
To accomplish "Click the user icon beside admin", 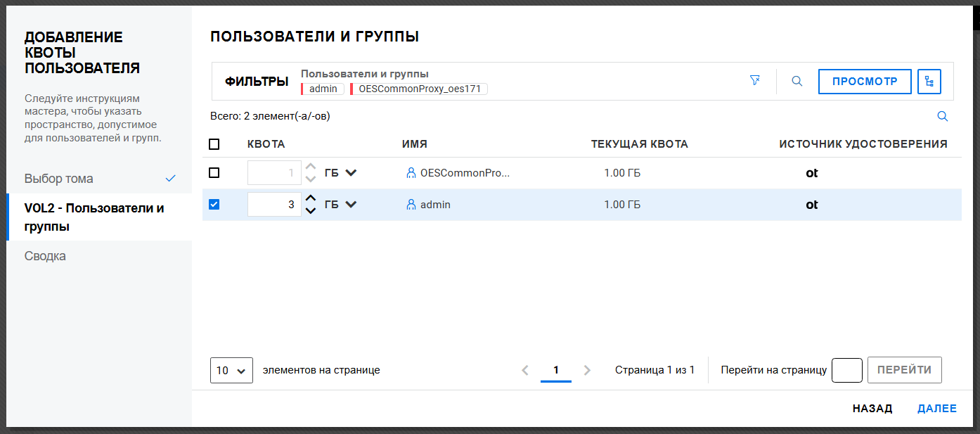I will (x=411, y=205).
